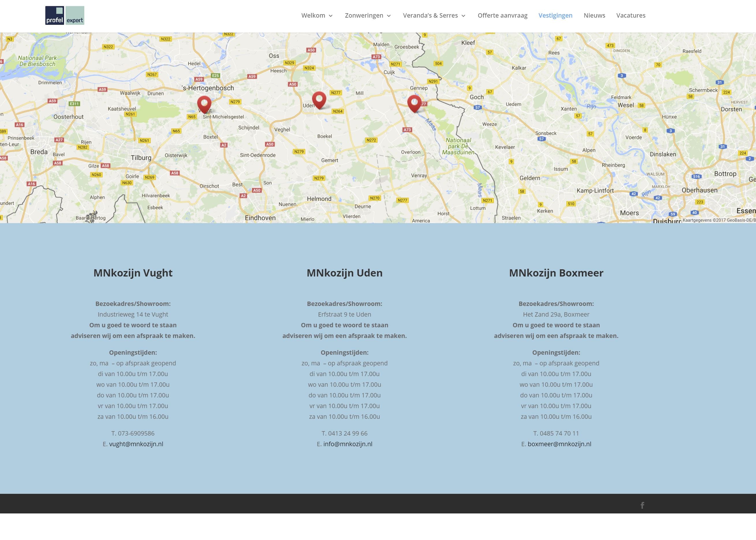Click the address Het Zand 29a, Boxmeer
Viewport: 756px width, 540px height.
tap(556, 314)
